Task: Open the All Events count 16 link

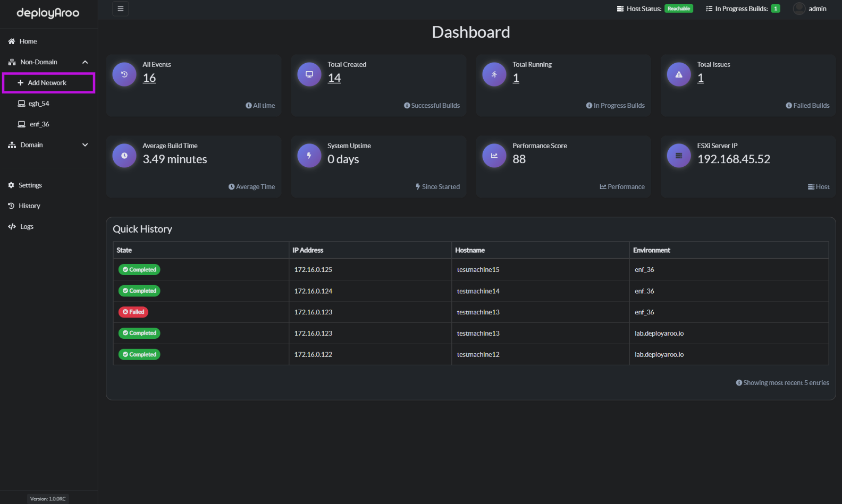Action: pyautogui.click(x=149, y=78)
